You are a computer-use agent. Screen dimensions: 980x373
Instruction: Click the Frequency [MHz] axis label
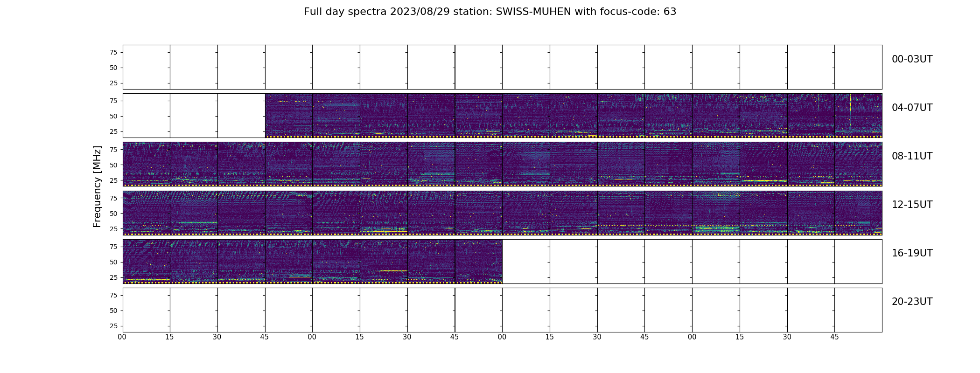(x=97, y=186)
